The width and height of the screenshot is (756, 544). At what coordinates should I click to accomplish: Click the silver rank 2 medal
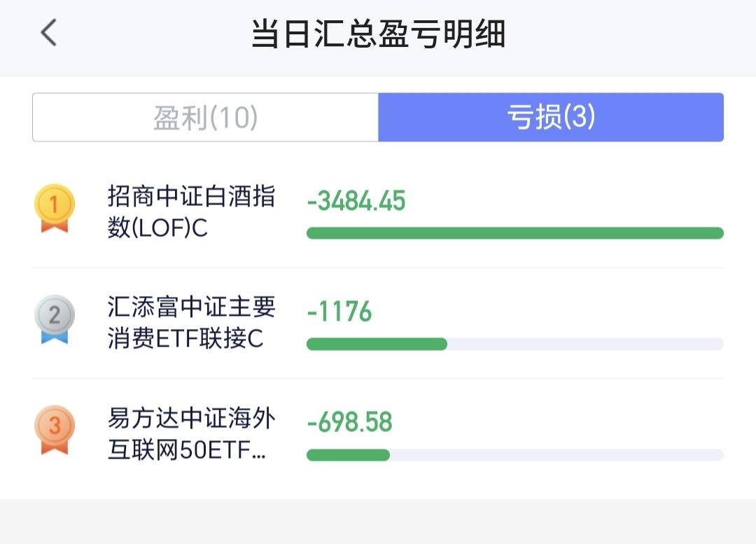55,319
